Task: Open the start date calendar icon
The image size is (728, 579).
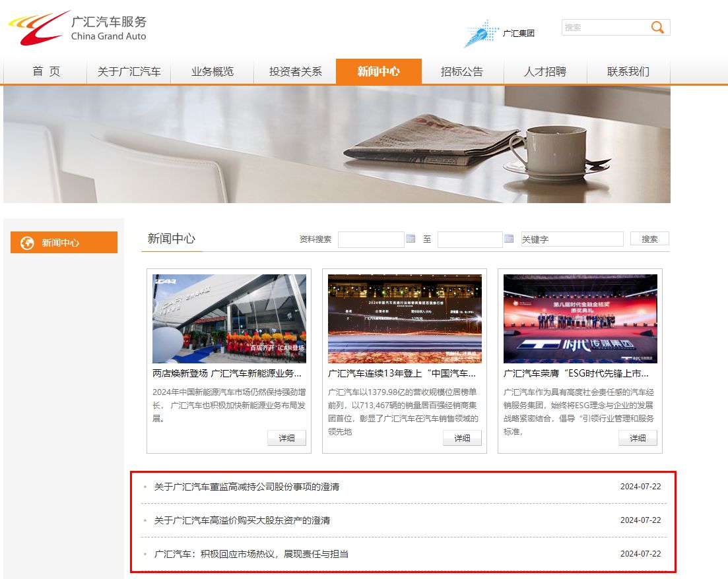Action: (x=411, y=239)
